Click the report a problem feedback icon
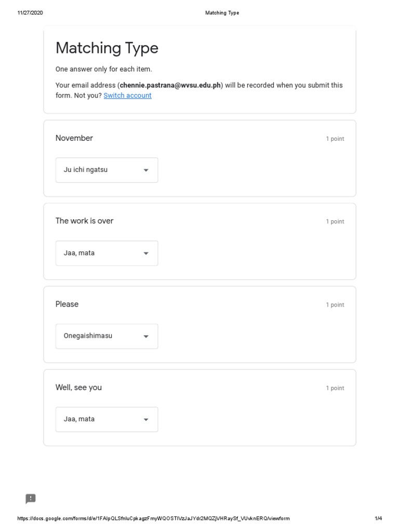The image size is (399, 532). pos(31,499)
